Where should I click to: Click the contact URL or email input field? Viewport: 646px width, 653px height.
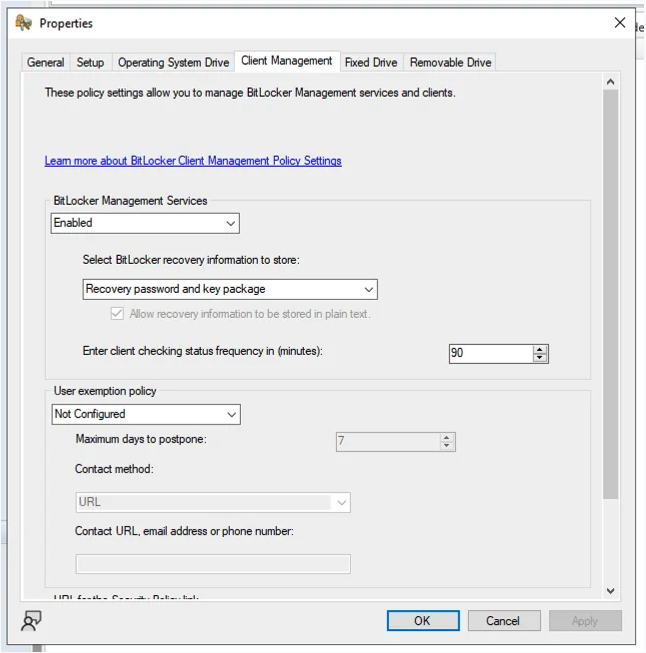point(213,564)
